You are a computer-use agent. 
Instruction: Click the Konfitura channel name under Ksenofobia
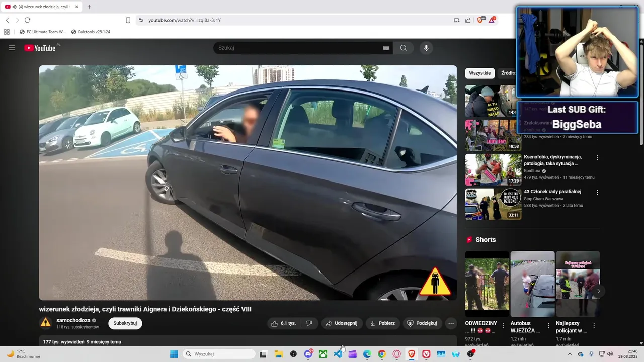(x=533, y=171)
